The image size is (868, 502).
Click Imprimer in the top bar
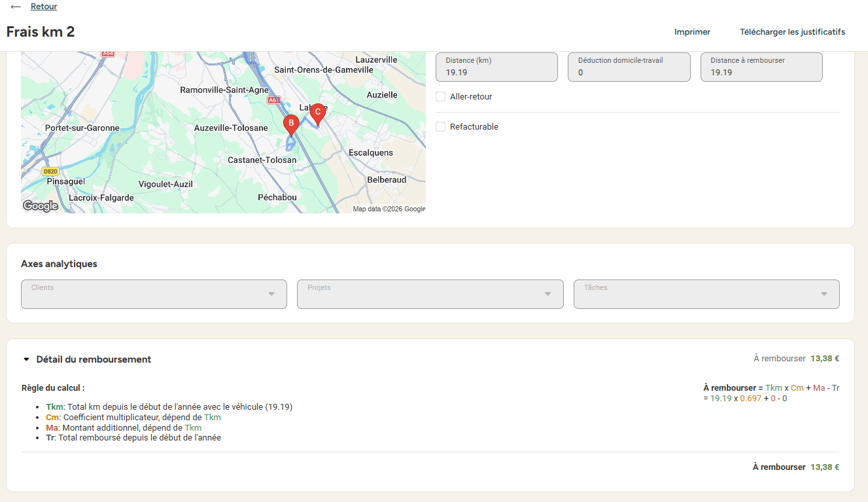pos(692,32)
